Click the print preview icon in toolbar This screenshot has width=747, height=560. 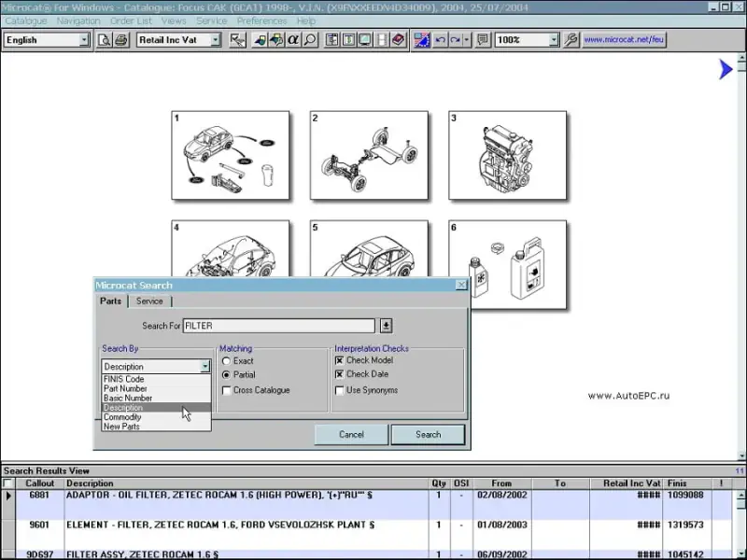point(105,40)
